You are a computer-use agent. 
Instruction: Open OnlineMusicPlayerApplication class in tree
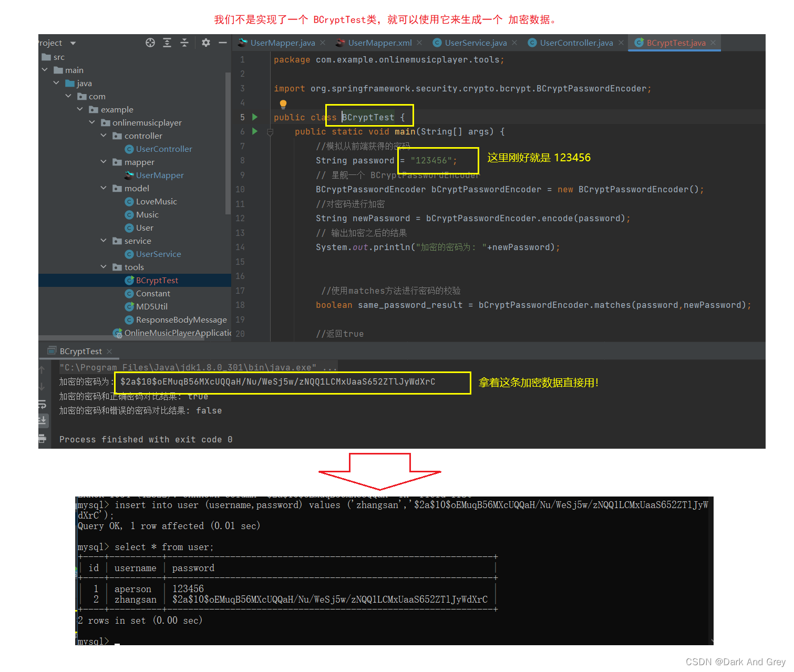(x=178, y=333)
